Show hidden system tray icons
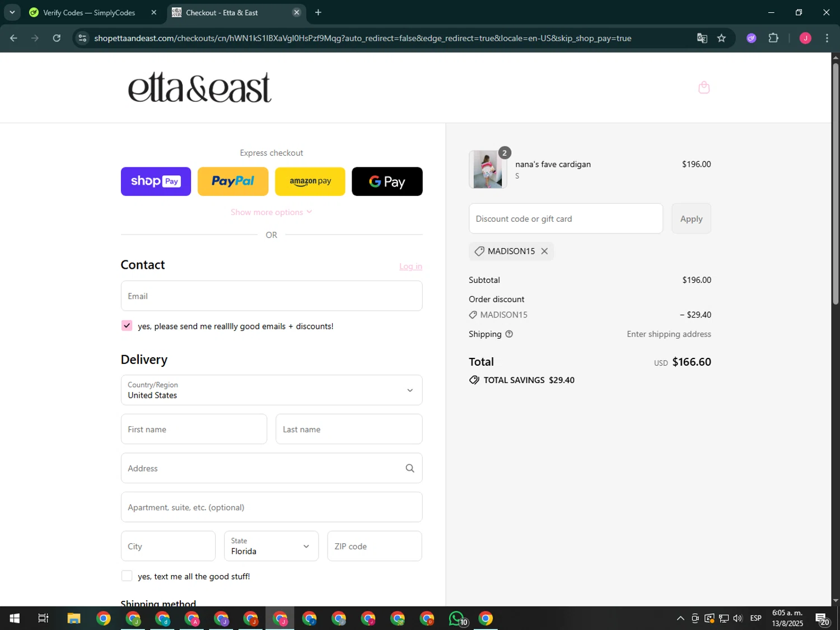The image size is (840, 630). 680,618
